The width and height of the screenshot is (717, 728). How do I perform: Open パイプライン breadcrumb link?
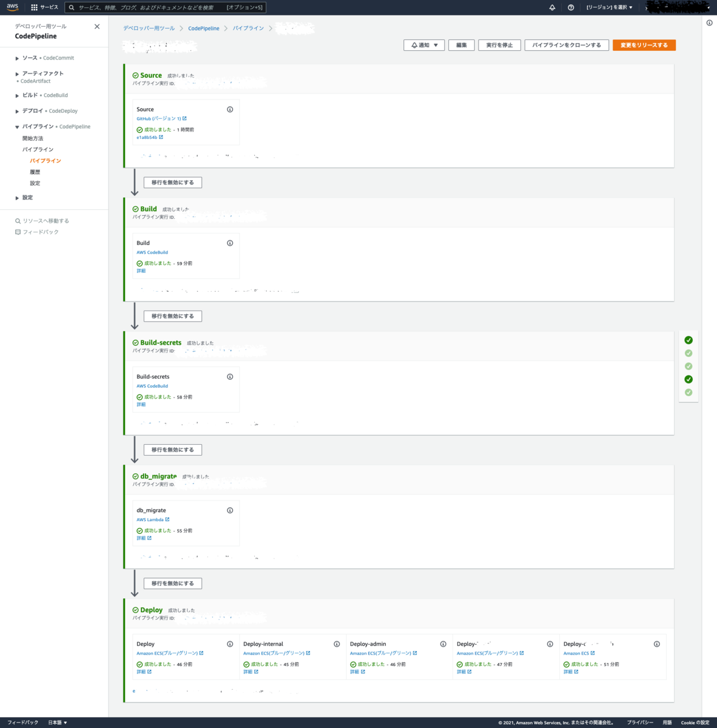248,29
